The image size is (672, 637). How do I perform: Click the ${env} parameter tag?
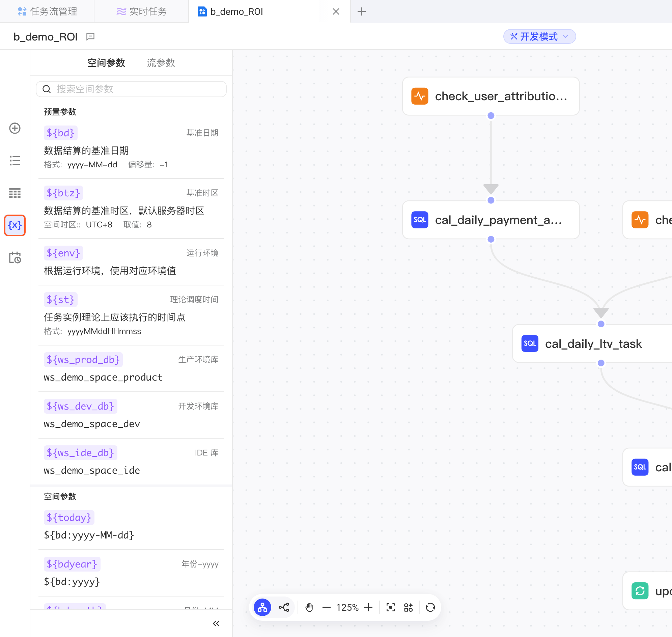pyautogui.click(x=63, y=253)
